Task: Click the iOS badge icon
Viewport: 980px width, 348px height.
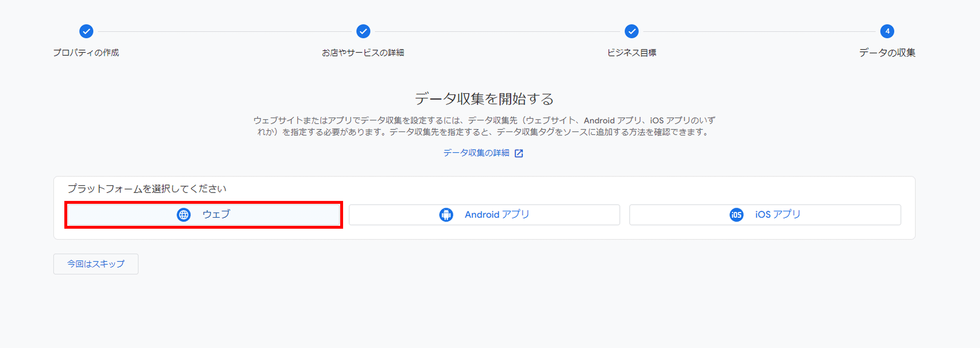Action: (737, 215)
